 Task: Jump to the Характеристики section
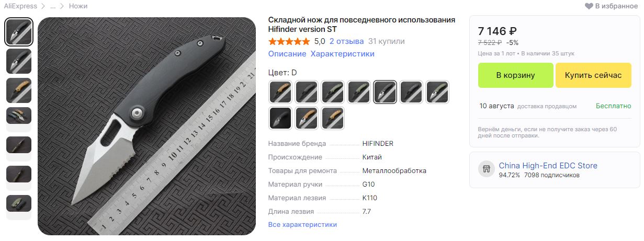[343, 54]
